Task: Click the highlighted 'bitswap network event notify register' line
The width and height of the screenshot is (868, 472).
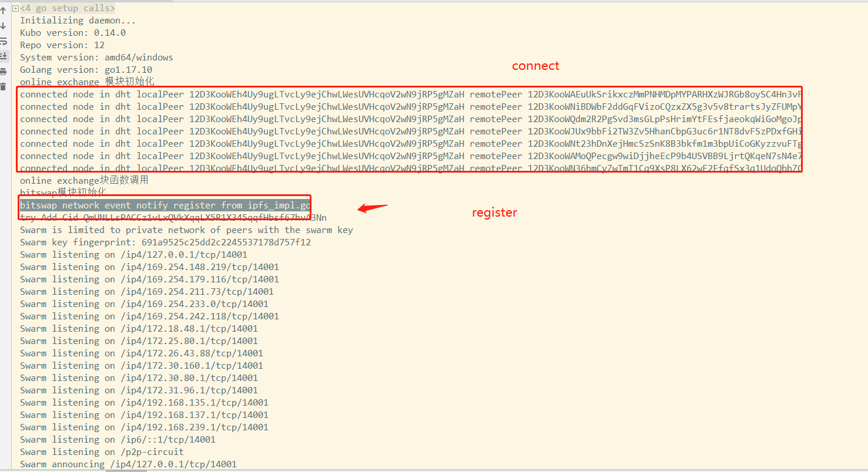Action: 165,205
